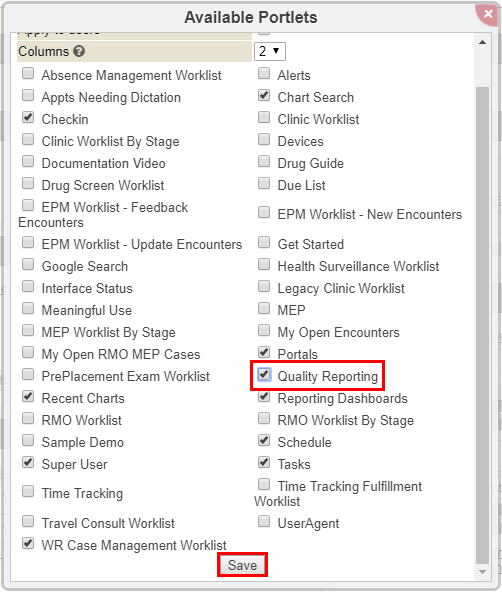The width and height of the screenshot is (502, 592).
Task: Check the Meaningful Use checkbox
Action: pyautogui.click(x=28, y=308)
